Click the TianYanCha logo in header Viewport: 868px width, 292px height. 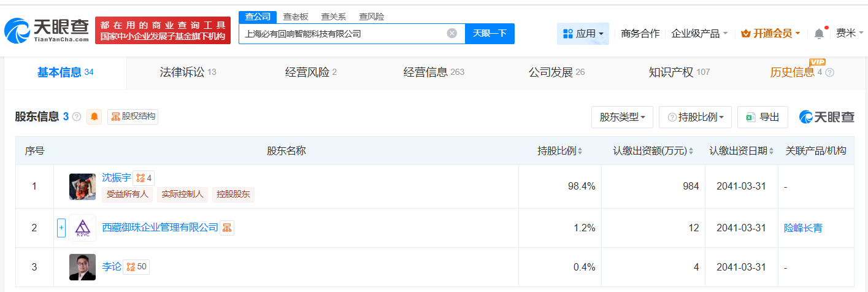47,31
